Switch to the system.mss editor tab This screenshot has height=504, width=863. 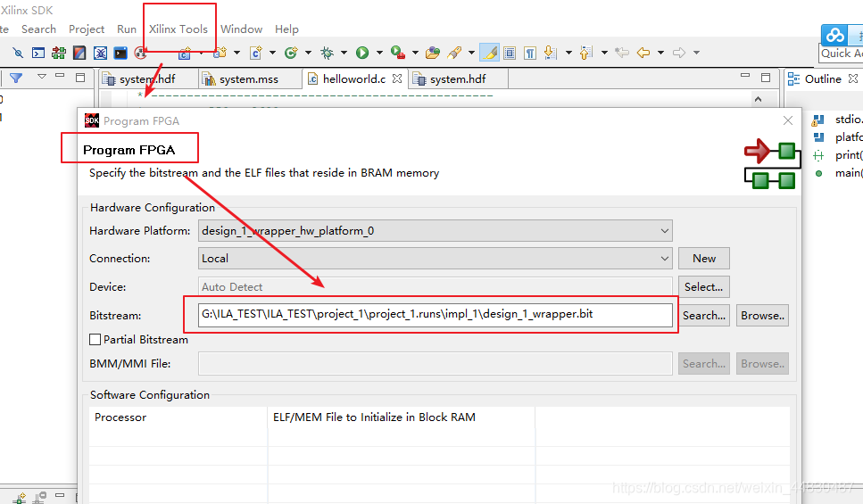tap(249, 79)
